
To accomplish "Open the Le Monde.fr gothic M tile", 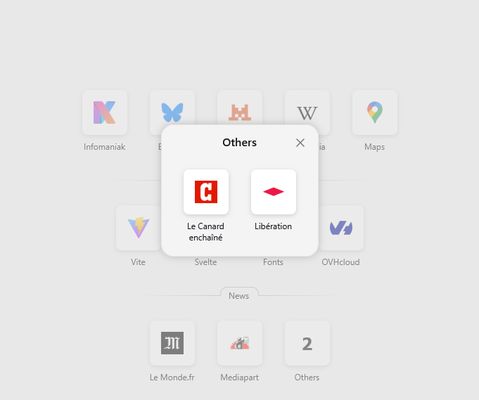I will 172,343.
